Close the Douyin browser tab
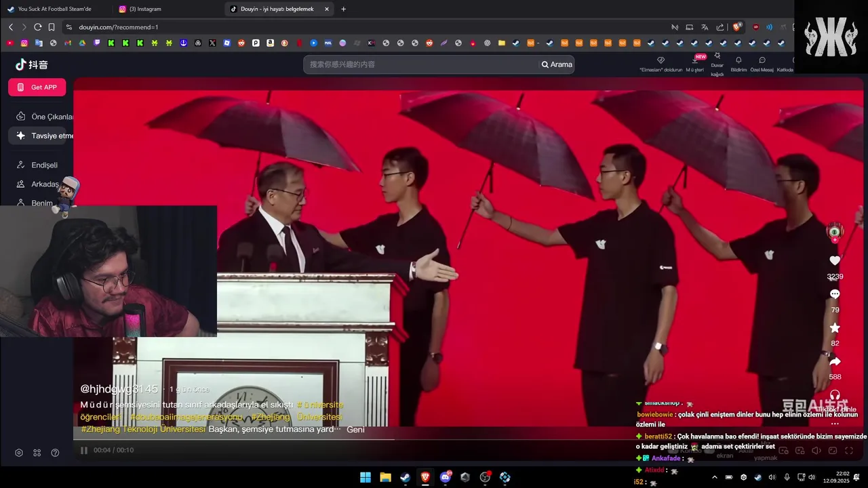The image size is (868, 488). (327, 9)
